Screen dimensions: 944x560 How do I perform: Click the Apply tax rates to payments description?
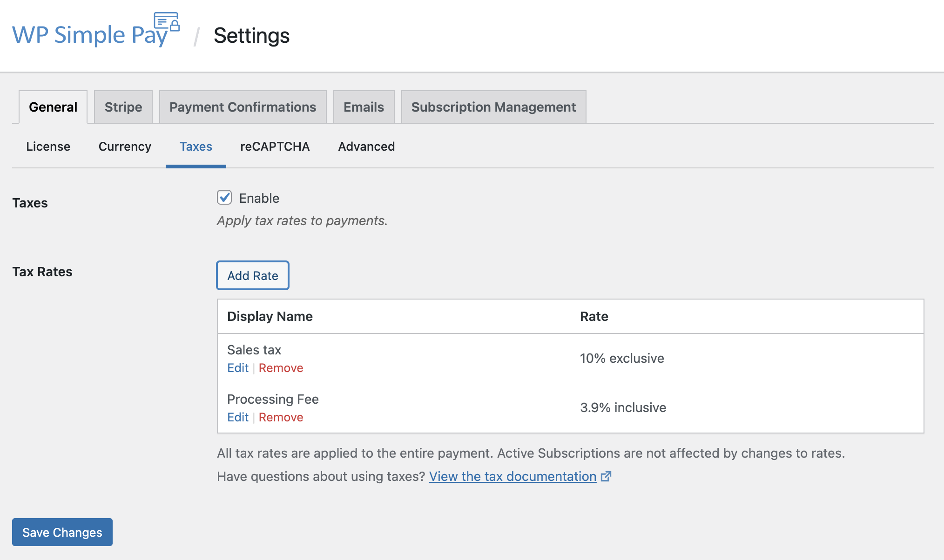[302, 220]
